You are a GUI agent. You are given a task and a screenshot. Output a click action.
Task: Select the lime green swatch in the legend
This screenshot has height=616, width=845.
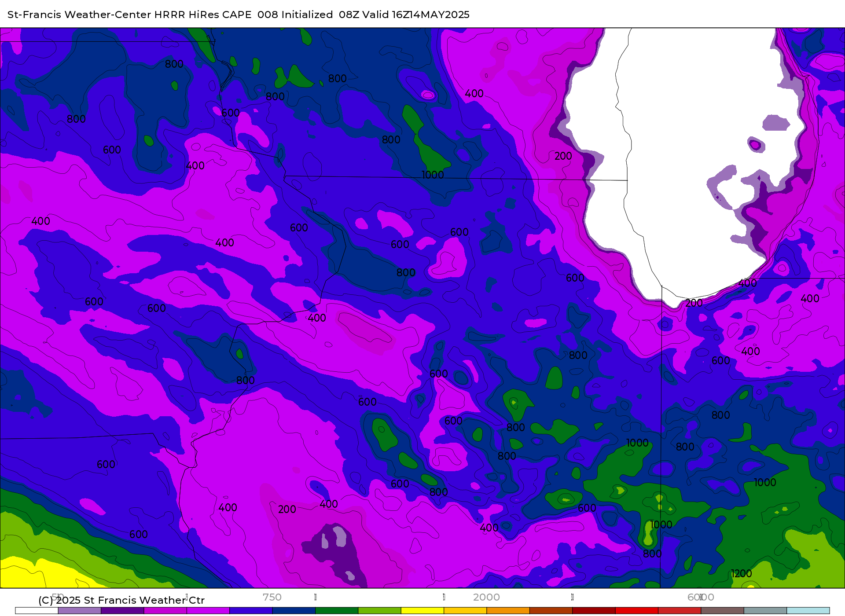click(379, 610)
